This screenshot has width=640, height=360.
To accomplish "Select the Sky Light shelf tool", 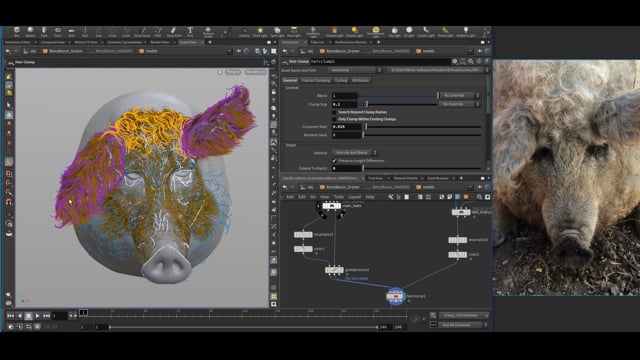I will (x=394, y=32).
